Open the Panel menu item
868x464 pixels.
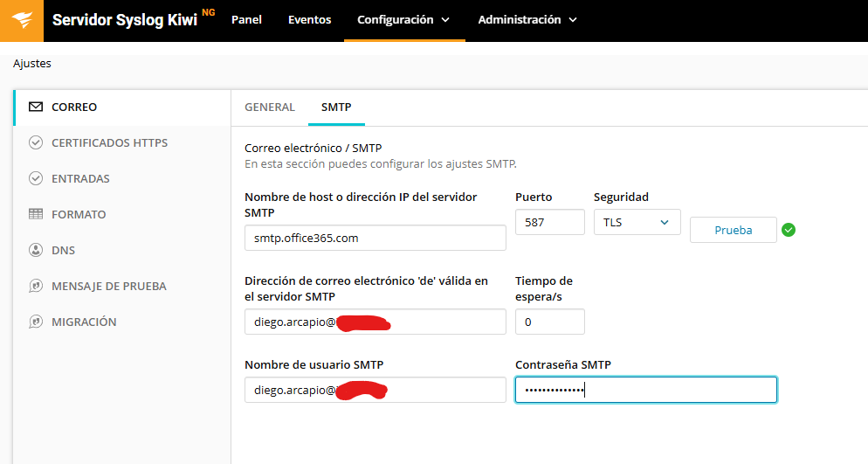[246, 20]
